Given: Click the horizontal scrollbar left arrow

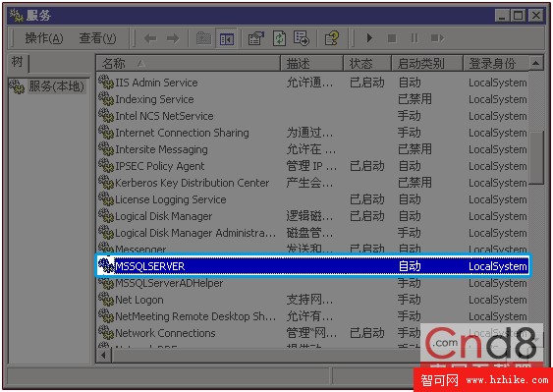Looking at the screenshot, I should pyautogui.click(x=103, y=355).
